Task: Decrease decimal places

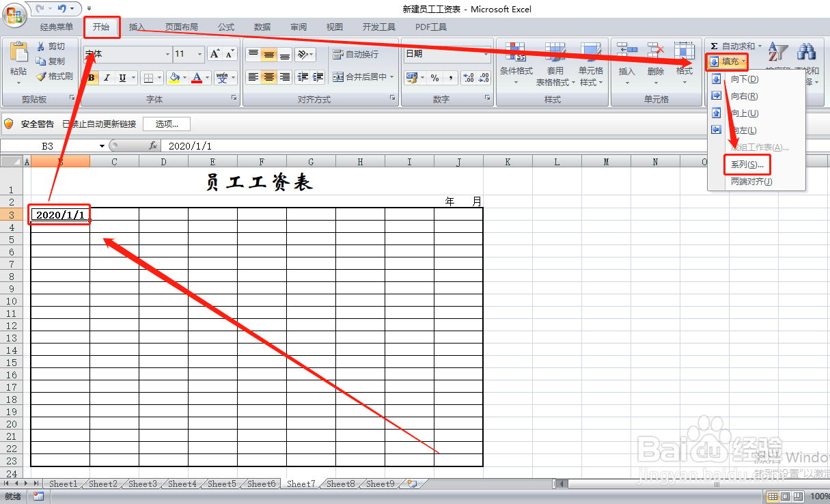Action: (484, 78)
